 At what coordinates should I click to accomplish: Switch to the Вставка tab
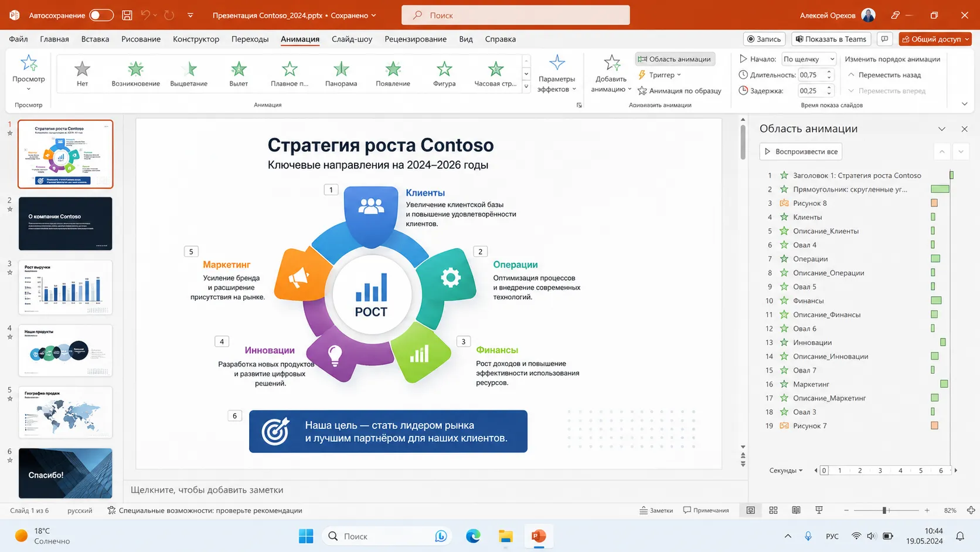pos(95,39)
